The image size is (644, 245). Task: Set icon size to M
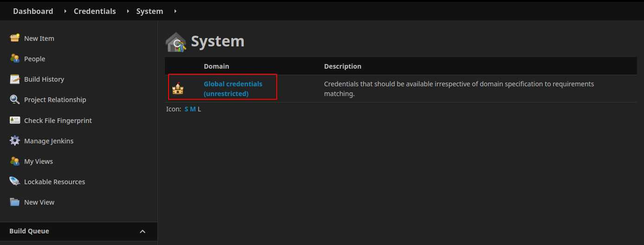click(x=193, y=109)
